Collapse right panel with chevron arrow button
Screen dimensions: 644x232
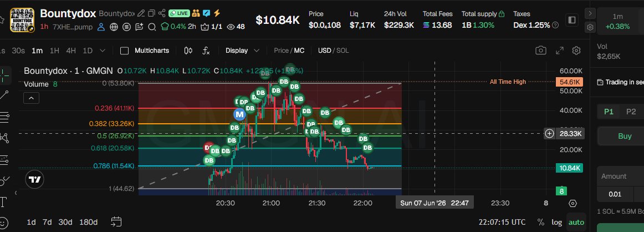coord(590,13)
